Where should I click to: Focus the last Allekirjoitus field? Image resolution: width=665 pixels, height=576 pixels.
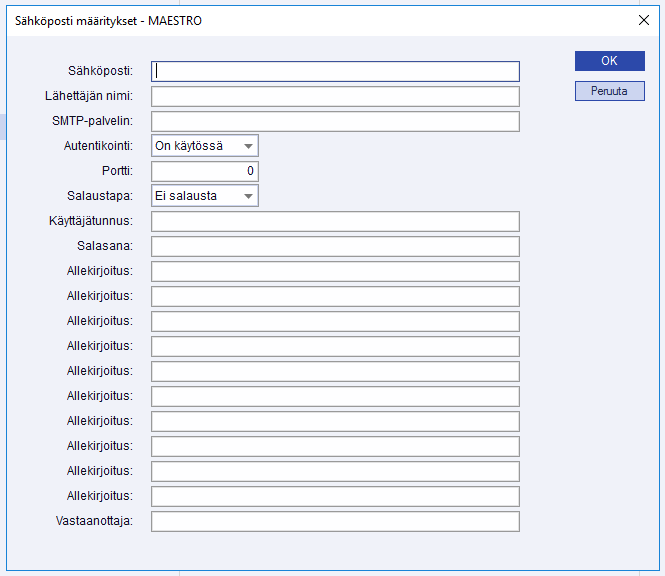tap(335, 496)
